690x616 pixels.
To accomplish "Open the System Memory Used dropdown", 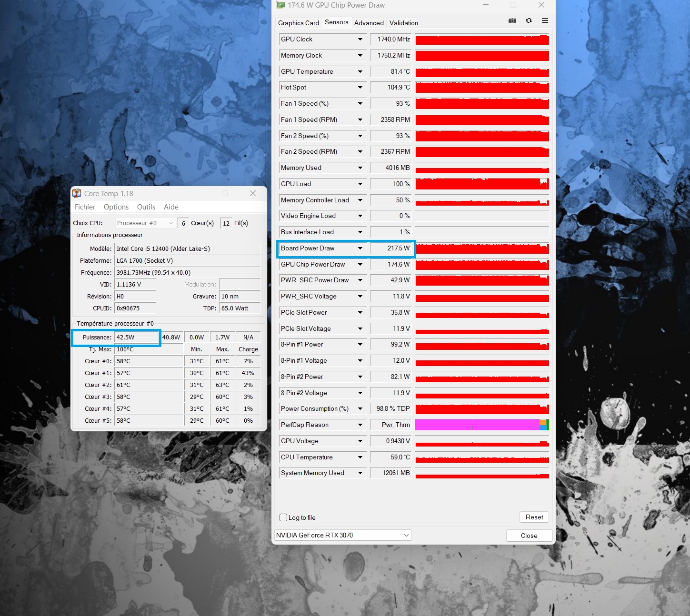I will (360, 473).
